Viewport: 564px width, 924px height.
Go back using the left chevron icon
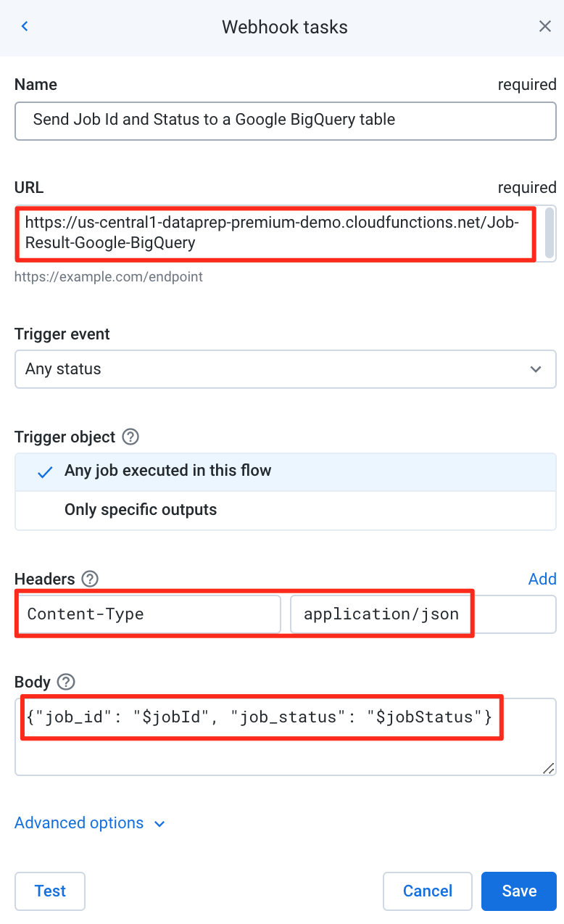pyautogui.click(x=25, y=27)
